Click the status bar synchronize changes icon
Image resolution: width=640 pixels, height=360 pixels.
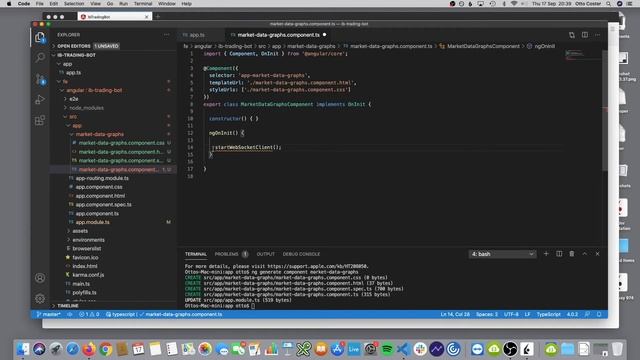(69, 314)
